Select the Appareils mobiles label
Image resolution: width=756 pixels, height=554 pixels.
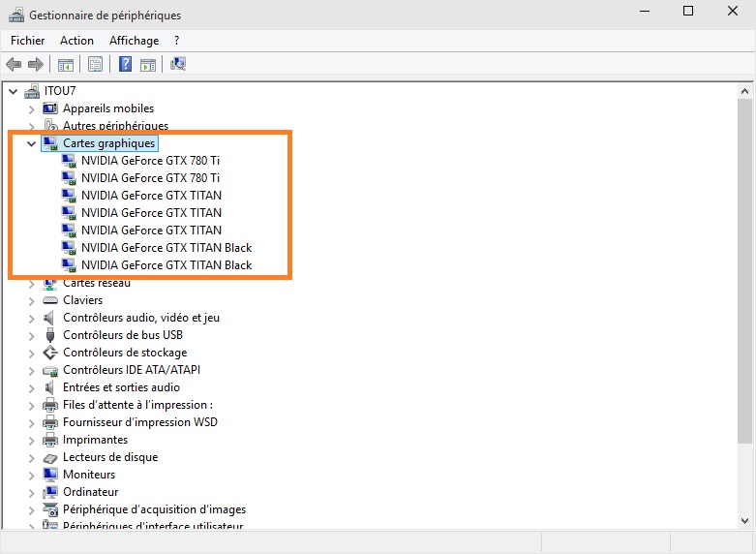[108, 108]
